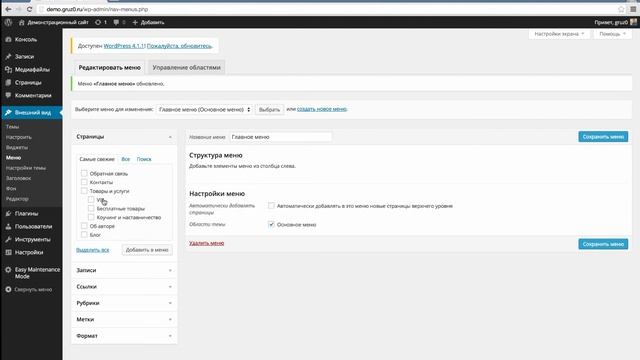
Task: Open Виджеты submenu item
Action: coord(17,147)
